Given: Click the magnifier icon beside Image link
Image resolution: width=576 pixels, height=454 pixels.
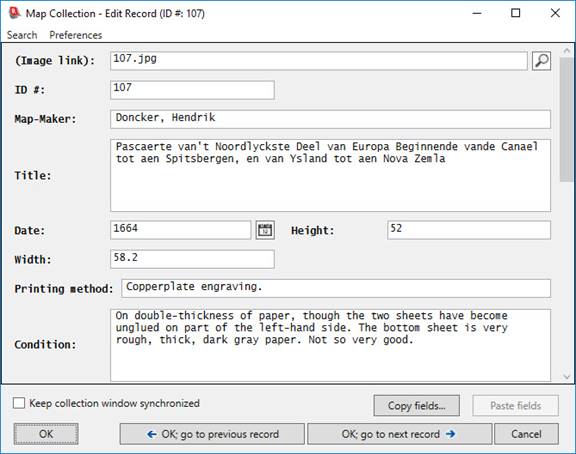Looking at the screenshot, I should [x=541, y=61].
